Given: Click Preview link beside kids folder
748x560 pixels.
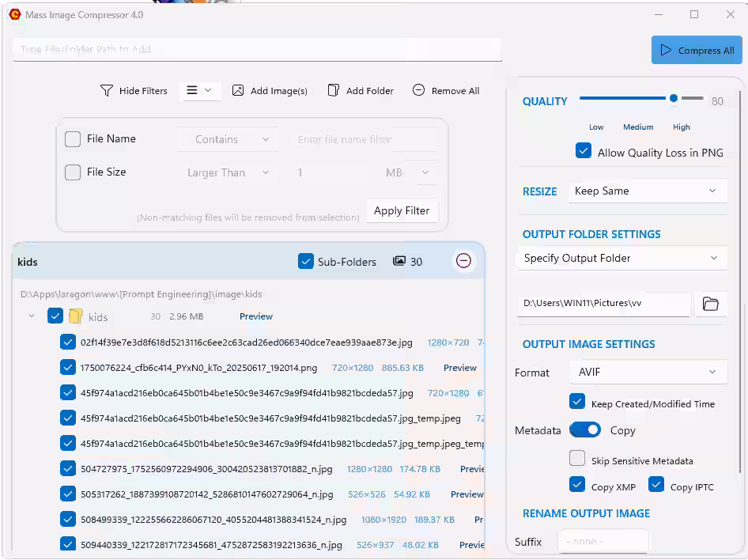Looking at the screenshot, I should [256, 316].
